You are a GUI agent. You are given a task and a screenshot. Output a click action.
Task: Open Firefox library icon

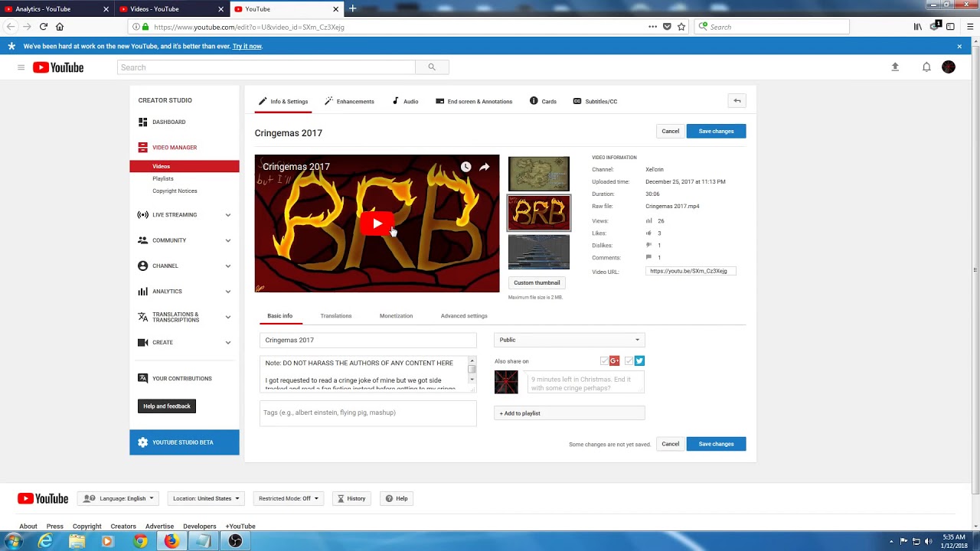tap(918, 27)
